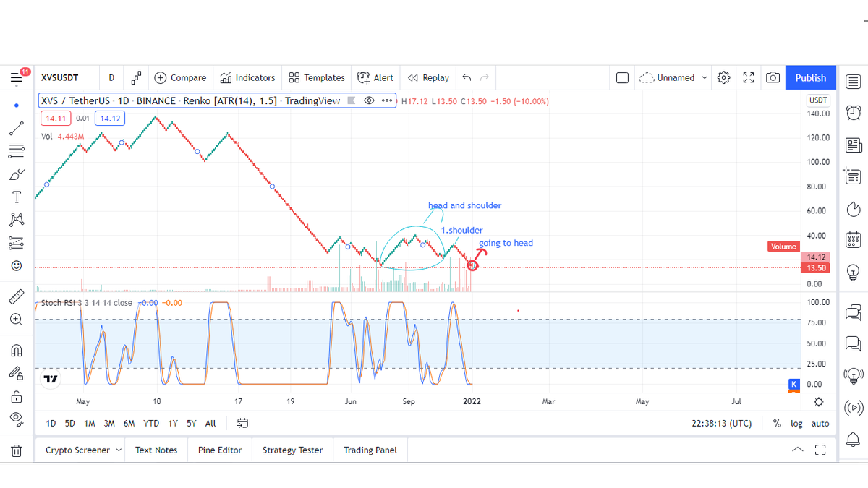Delete drawings with the trash icon

(16, 450)
